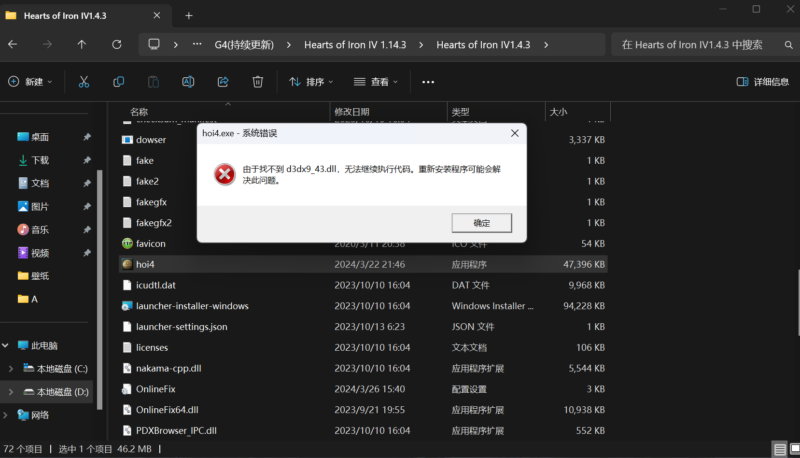
Task: Open Hearts of Iron IV 1.14.3 breadcrumb
Action: (355, 45)
